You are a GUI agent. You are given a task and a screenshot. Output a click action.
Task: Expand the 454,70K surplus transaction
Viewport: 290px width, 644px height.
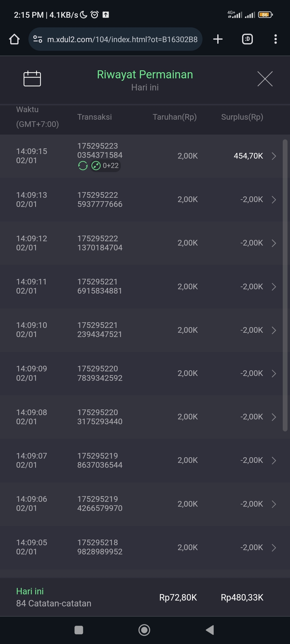click(x=274, y=156)
